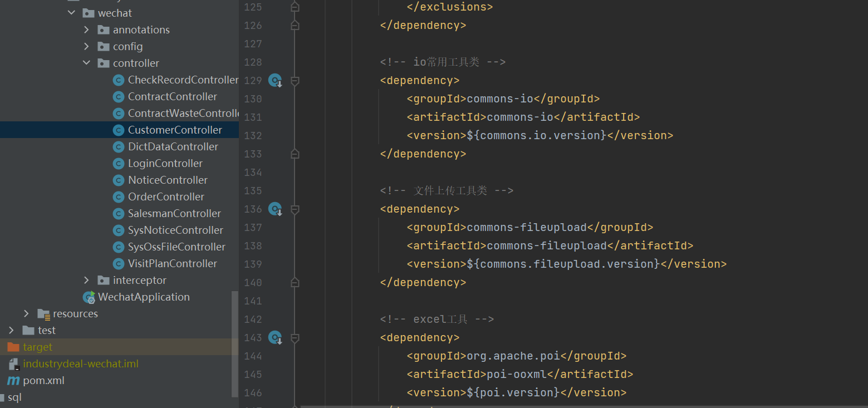868x408 pixels.
Task: Click Maven icon beside pom.xml
Action: click(13, 380)
